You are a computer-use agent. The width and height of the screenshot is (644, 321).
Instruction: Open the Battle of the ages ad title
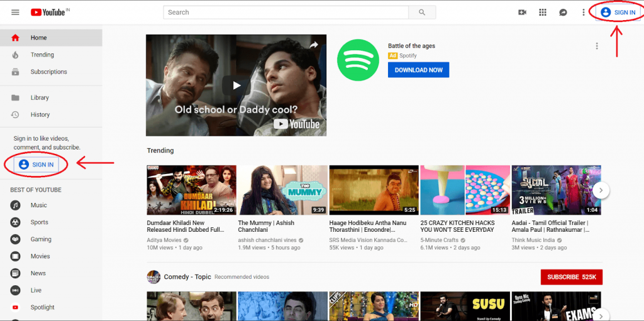[411, 46]
